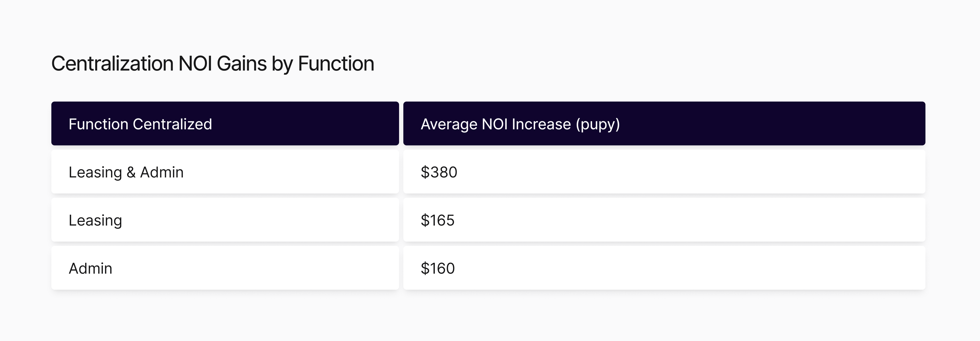Click the word 'Centralization' in the title
Image resolution: width=980 pixels, height=341 pixels.
[x=112, y=63]
